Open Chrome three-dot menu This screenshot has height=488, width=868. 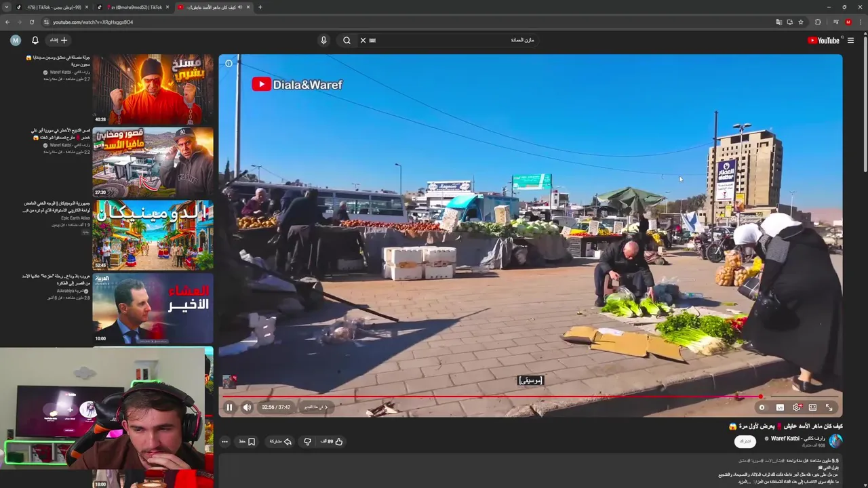point(860,22)
